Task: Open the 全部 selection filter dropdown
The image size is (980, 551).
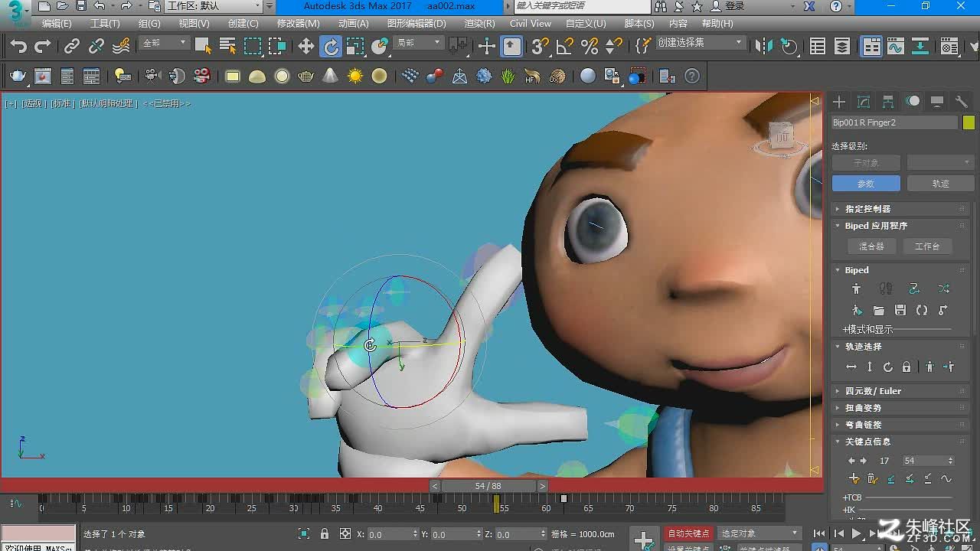Action: click(164, 43)
